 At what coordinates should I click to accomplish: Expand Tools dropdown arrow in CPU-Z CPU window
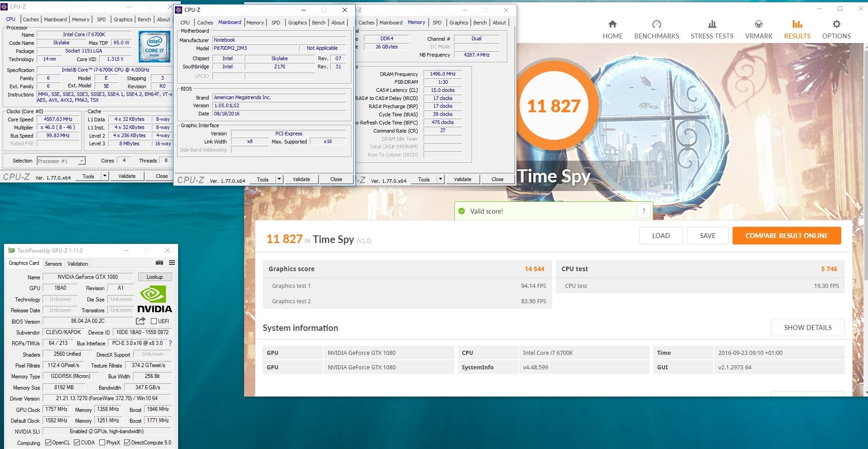[105, 176]
